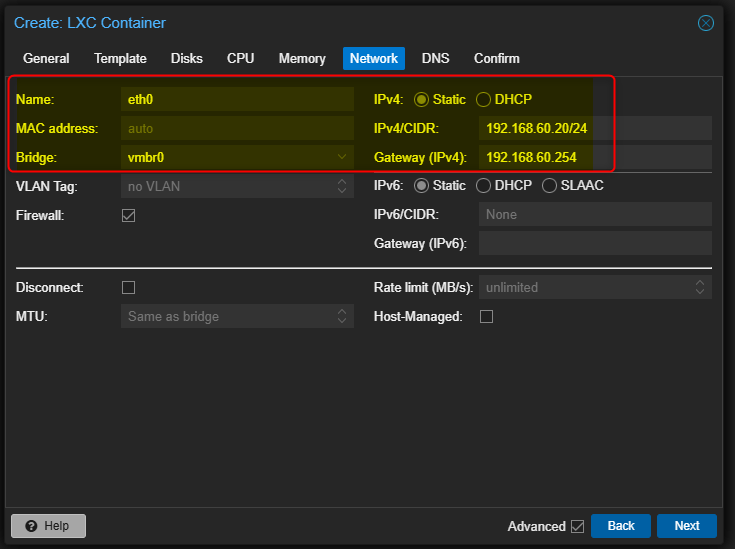This screenshot has width=735, height=549.
Task: Enable the Disconnect checkbox
Action: point(128,287)
